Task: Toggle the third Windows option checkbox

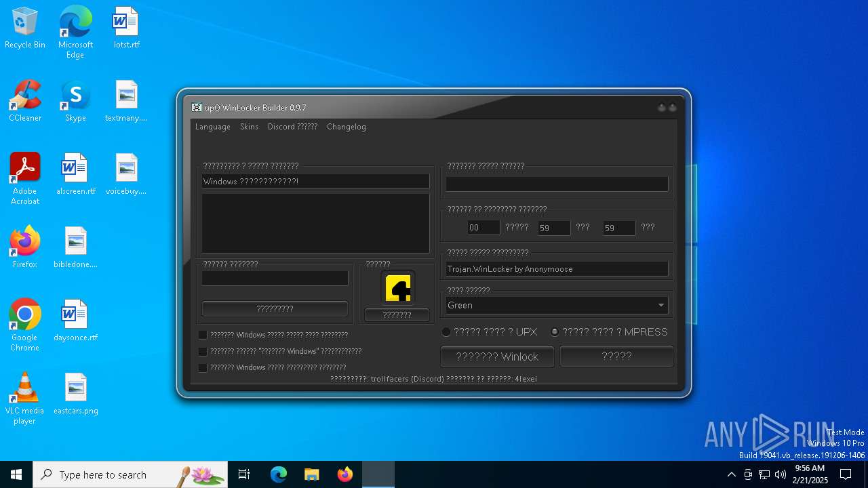Action: click(x=203, y=367)
